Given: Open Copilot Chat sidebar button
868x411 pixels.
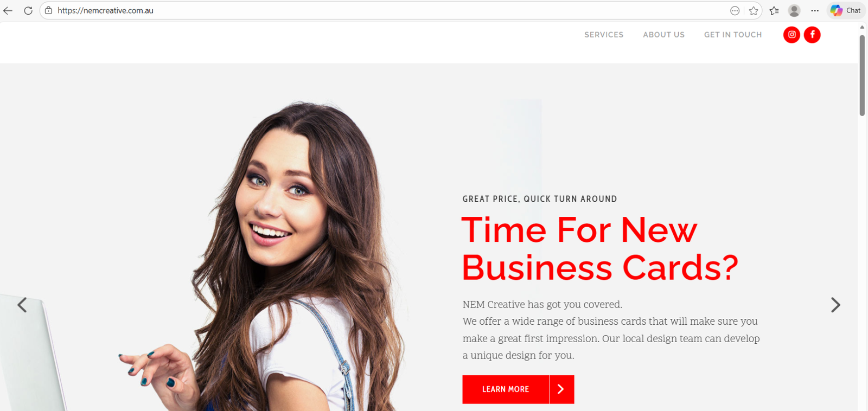Looking at the screenshot, I should 846,10.
